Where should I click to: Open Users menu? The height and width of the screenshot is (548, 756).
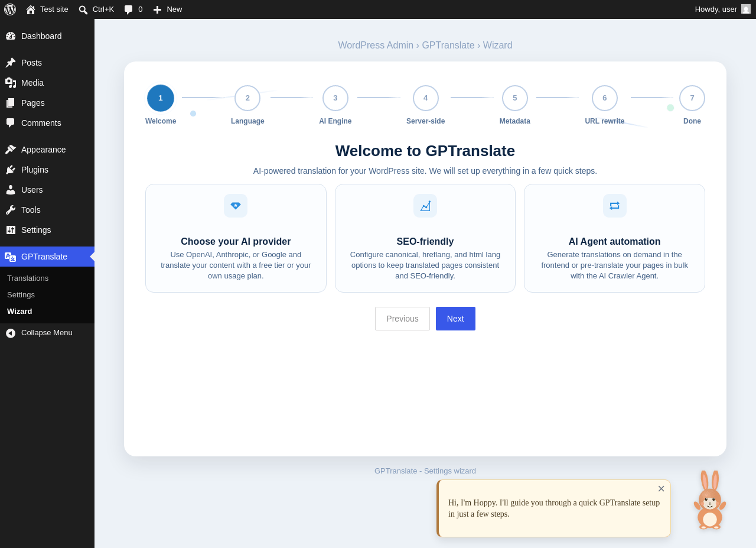pos(47,190)
